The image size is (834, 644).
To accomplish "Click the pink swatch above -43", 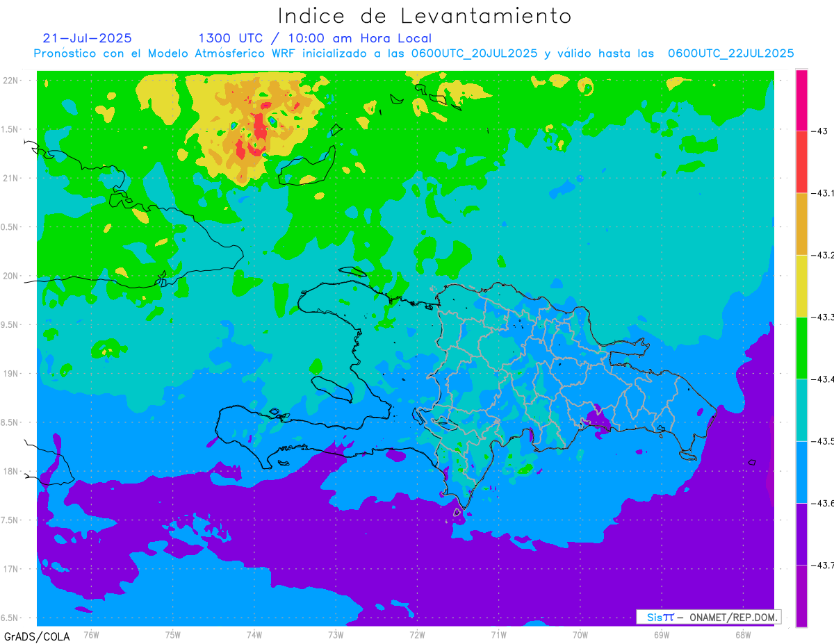I will pyautogui.click(x=801, y=100).
